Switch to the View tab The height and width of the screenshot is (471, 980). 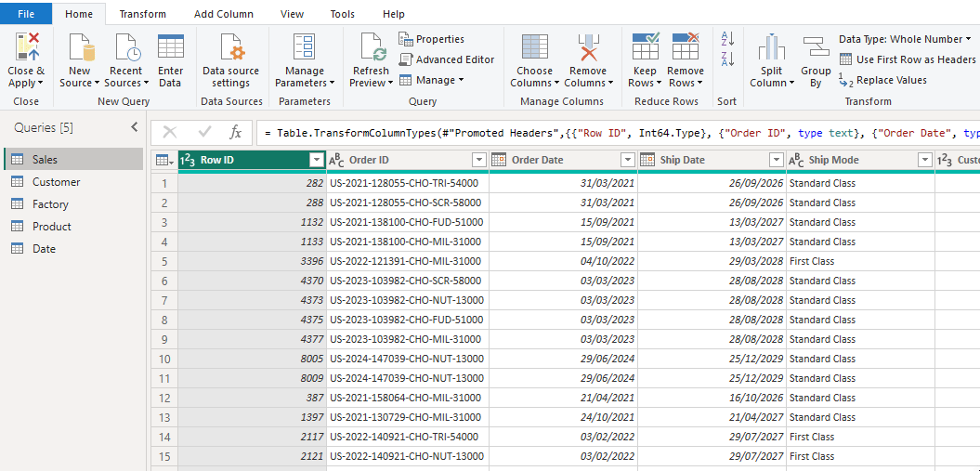(x=292, y=14)
